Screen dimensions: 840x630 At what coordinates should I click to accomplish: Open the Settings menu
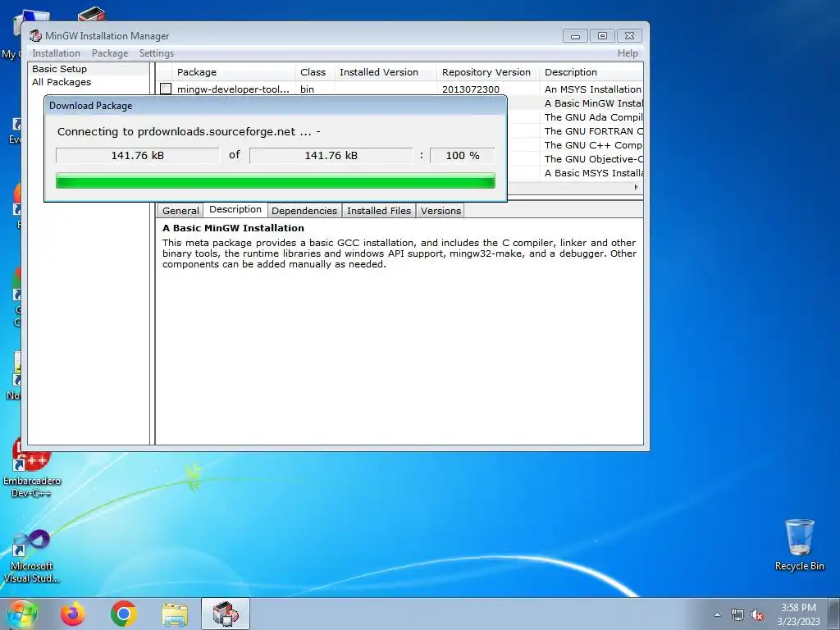point(157,53)
